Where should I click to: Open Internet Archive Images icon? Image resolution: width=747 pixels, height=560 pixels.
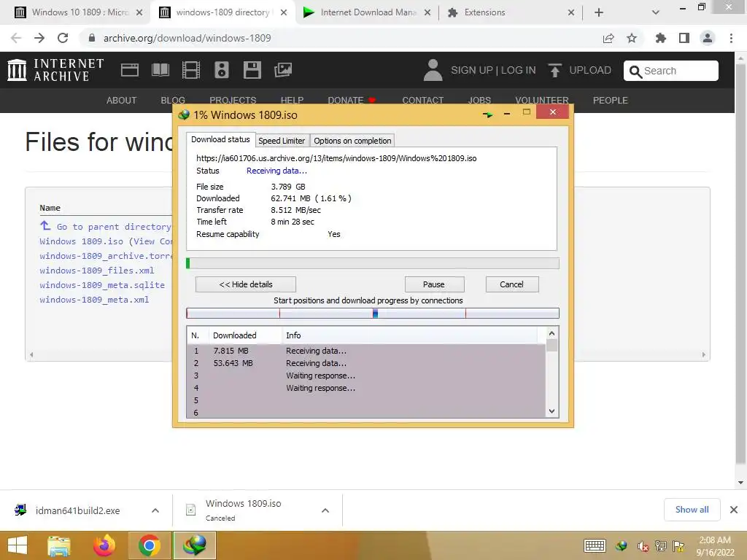tap(283, 70)
